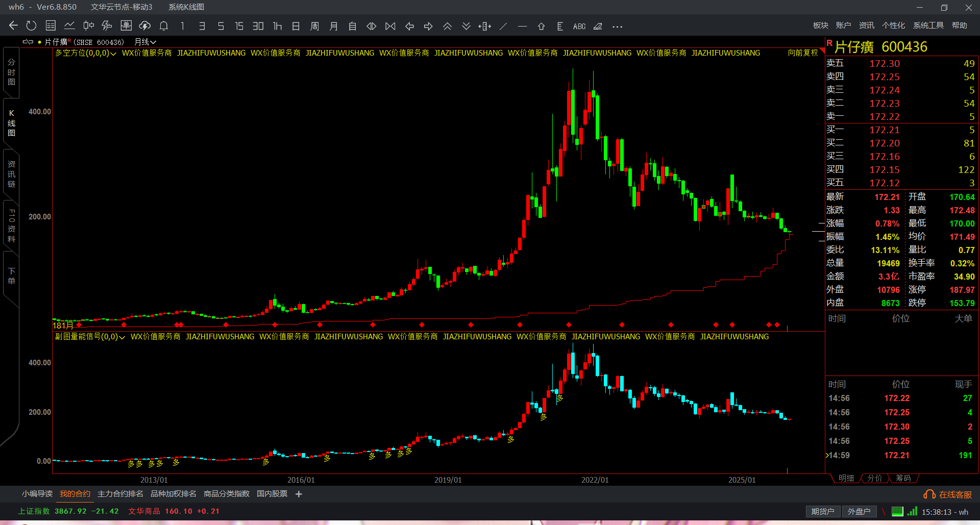This screenshot has width=980, height=525.
Task: Select the 1-minute period button
Action: click(x=183, y=26)
